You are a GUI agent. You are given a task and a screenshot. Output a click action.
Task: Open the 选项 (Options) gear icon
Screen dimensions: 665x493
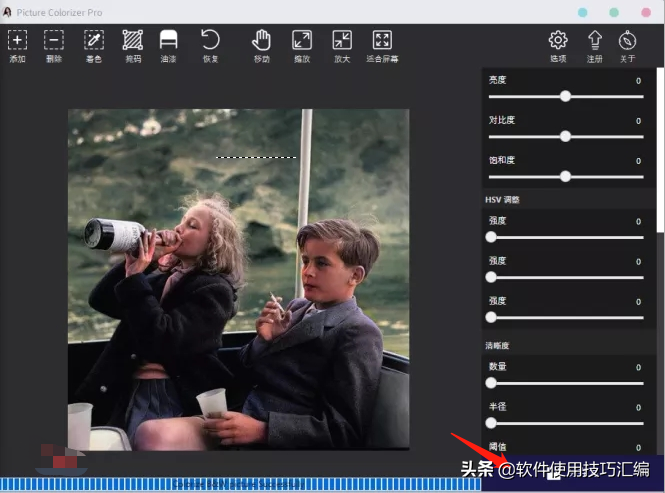pos(558,40)
